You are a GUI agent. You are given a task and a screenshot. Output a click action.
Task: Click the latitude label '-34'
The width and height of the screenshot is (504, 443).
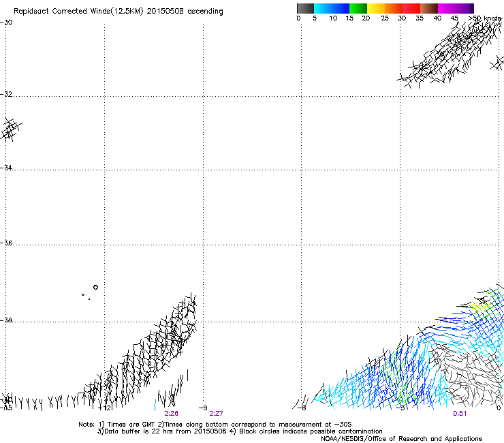[x=6, y=168]
